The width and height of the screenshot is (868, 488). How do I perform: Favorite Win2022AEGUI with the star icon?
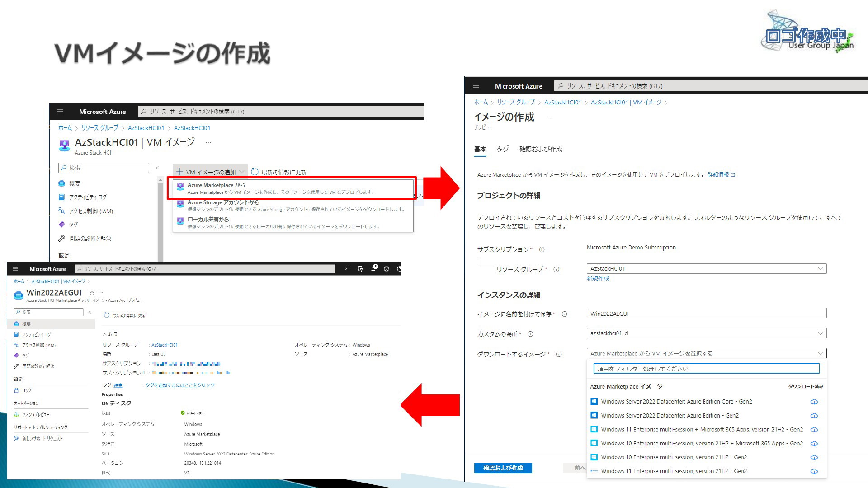point(92,293)
